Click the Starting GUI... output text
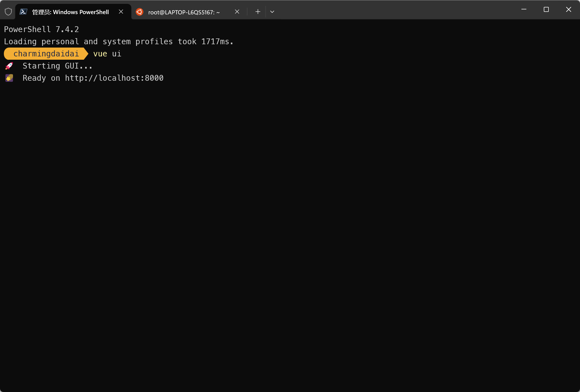 coord(57,66)
